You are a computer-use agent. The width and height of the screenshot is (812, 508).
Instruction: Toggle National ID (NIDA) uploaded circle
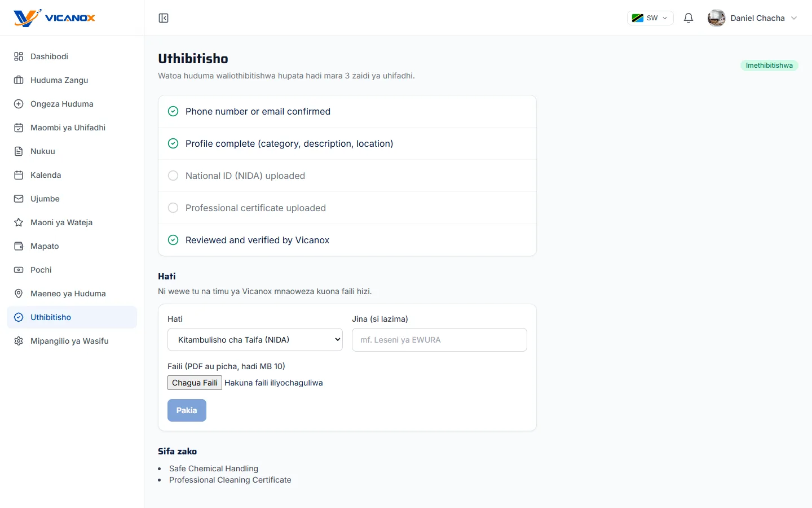point(173,176)
